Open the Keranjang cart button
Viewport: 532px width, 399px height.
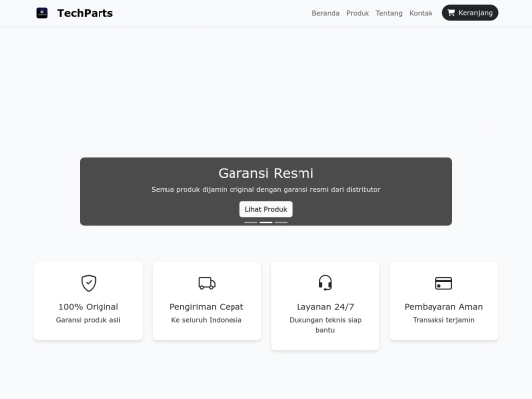[x=470, y=13]
